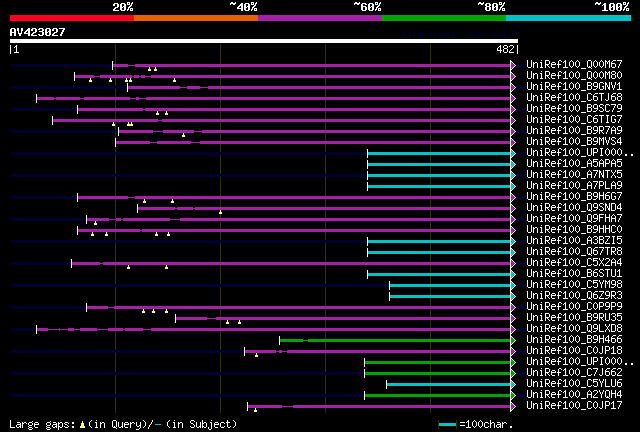This screenshot has width=640, height=432.
Task: Click the yellow query-gap marker in the legend
Action: pyautogui.click(x=82, y=425)
